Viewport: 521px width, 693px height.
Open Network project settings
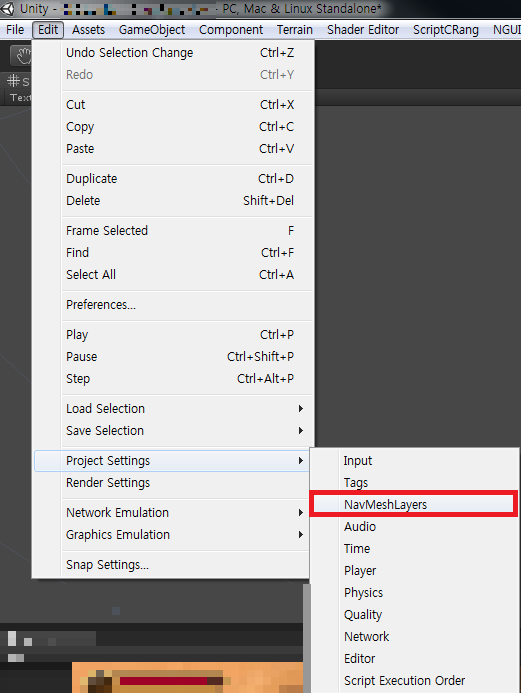415,636
